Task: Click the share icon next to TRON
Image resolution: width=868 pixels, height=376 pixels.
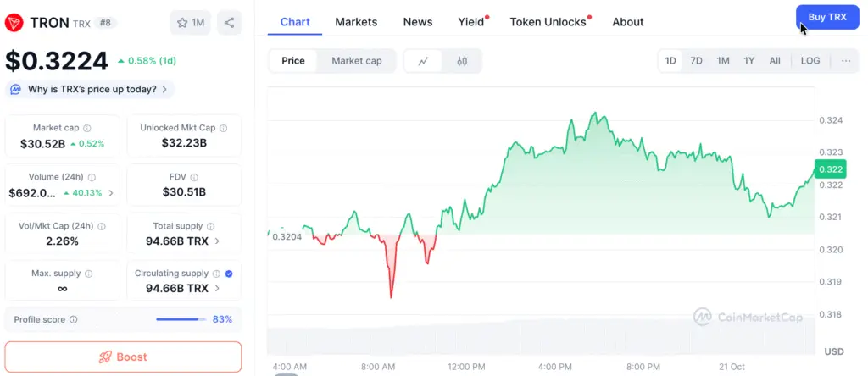Action: click(229, 23)
